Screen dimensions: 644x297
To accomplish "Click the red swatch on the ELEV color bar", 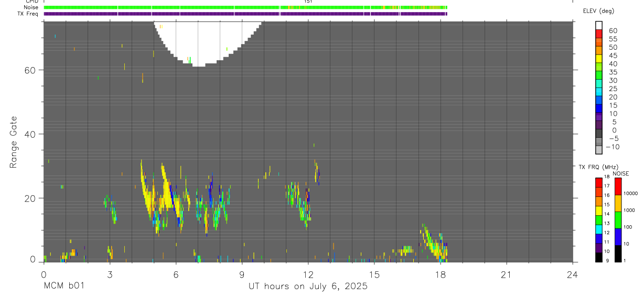I will 598,34.
